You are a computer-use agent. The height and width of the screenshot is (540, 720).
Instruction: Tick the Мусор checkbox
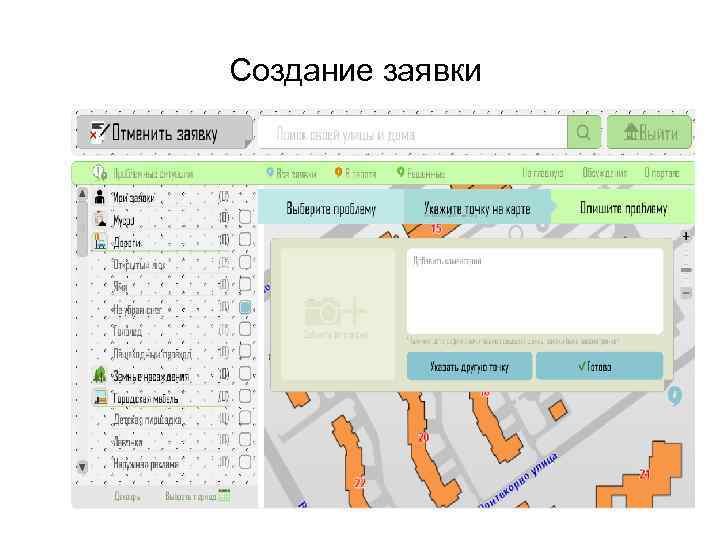(245, 217)
